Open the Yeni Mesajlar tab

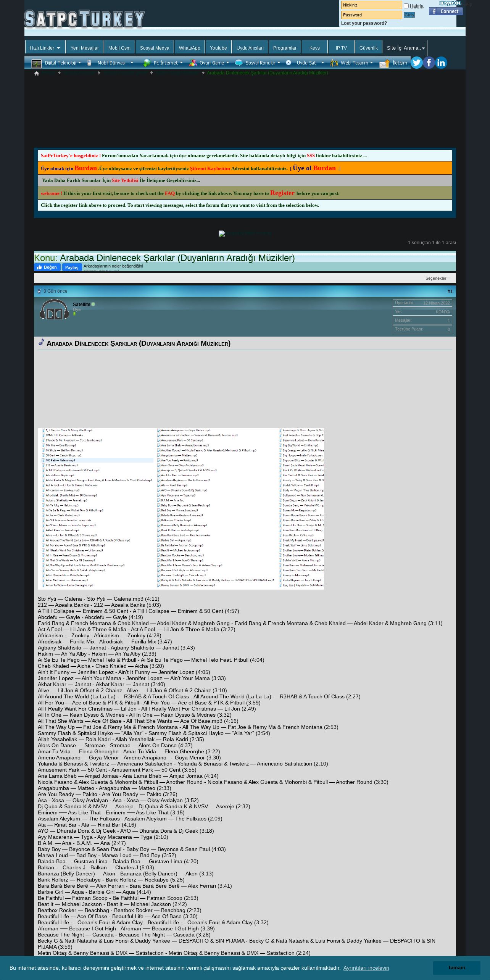click(85, 48)
